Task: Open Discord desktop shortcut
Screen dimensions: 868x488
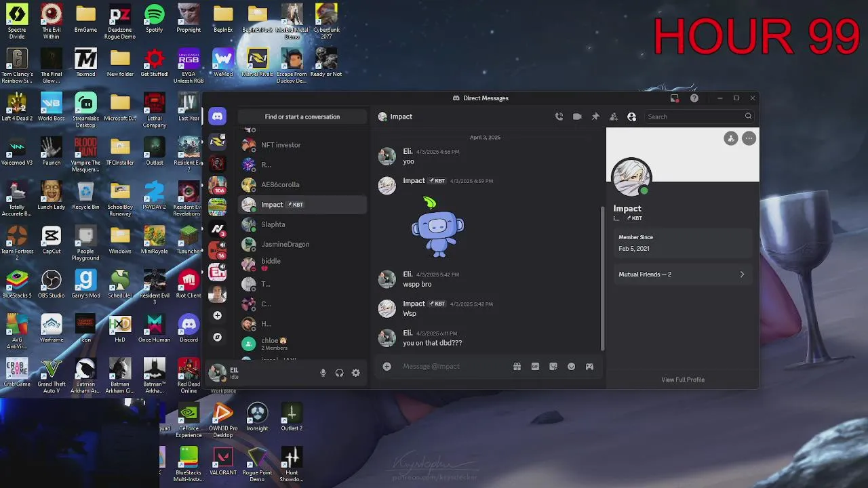Action: [189, 329]
